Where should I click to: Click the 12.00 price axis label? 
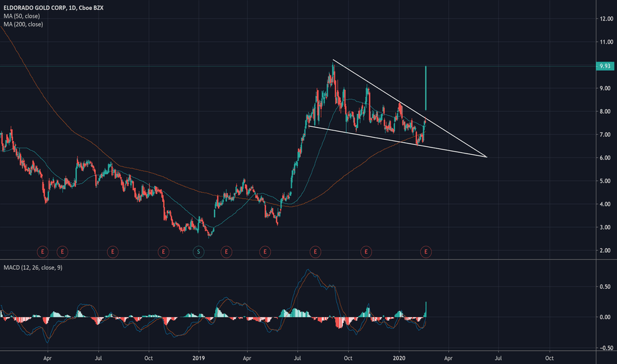[x=606, y=19]
